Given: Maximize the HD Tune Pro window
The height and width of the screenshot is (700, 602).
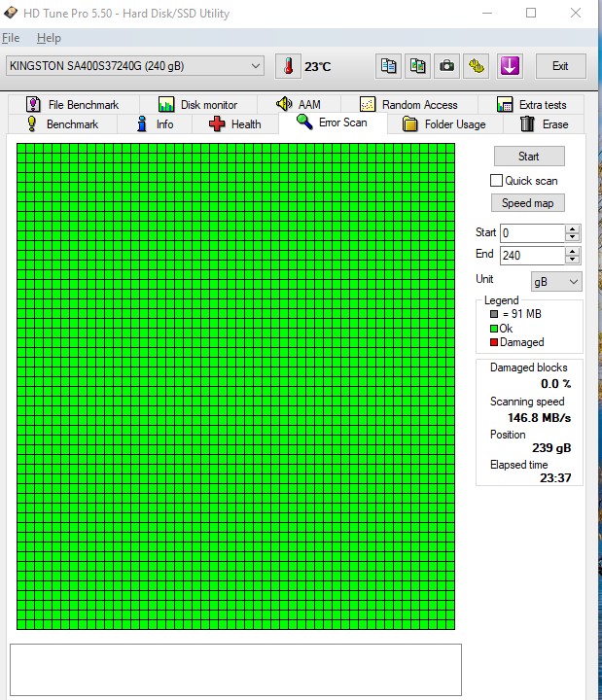Looking at the screenshot, I should tap(531, 13).
